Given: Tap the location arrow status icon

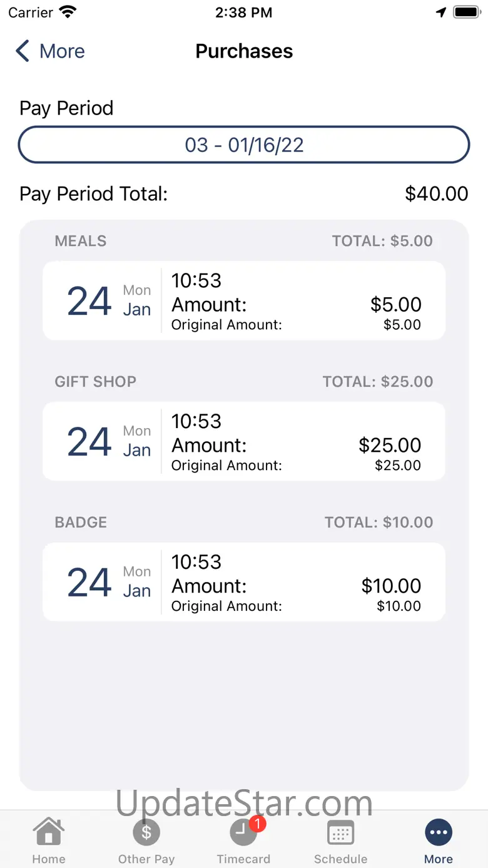Looking at the screenshot, I should (441, 13).
